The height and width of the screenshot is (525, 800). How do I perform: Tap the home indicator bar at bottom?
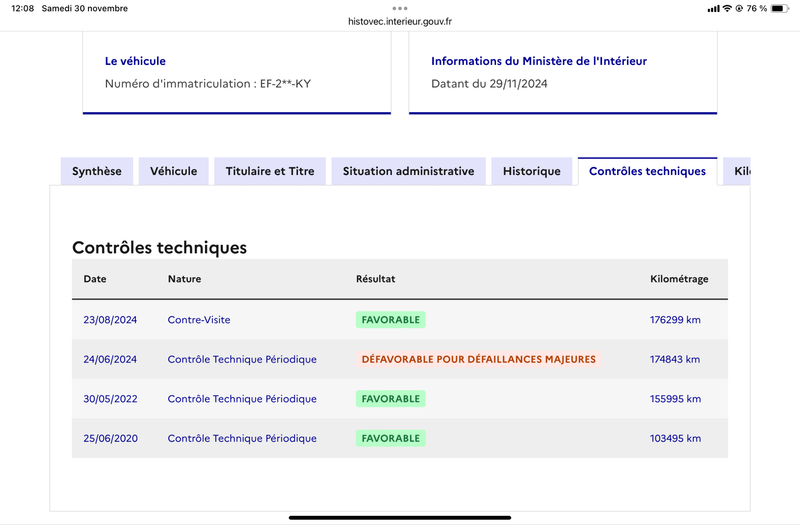tap(400, 517)
